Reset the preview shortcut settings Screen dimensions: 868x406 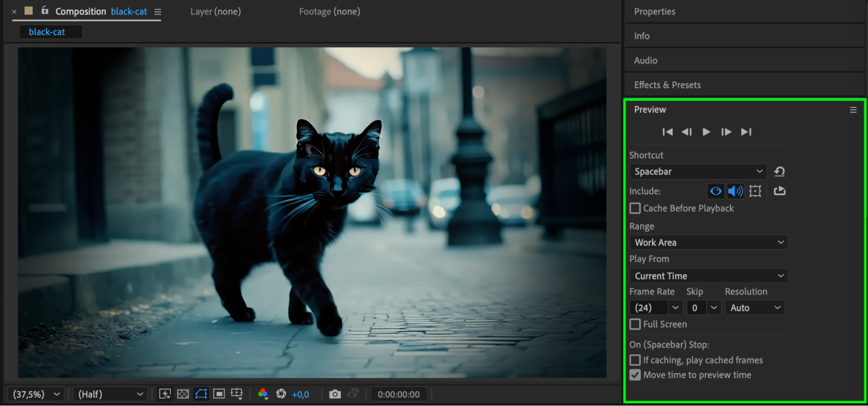coord(779,171)
